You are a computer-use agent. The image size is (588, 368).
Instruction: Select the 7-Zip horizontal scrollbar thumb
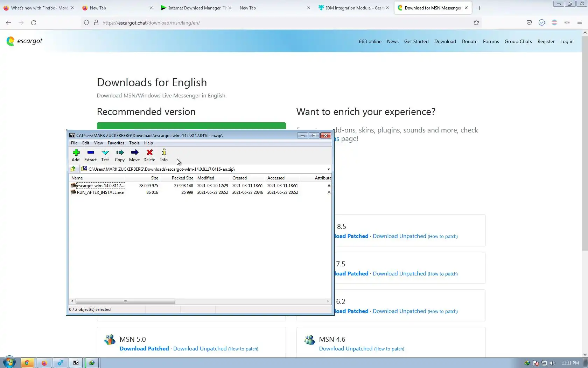[x=125, y=301]
